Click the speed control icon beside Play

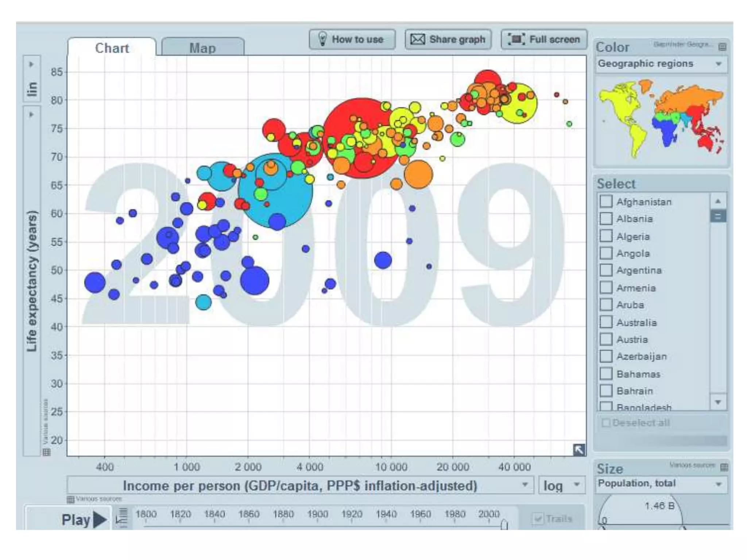(122, 518)
